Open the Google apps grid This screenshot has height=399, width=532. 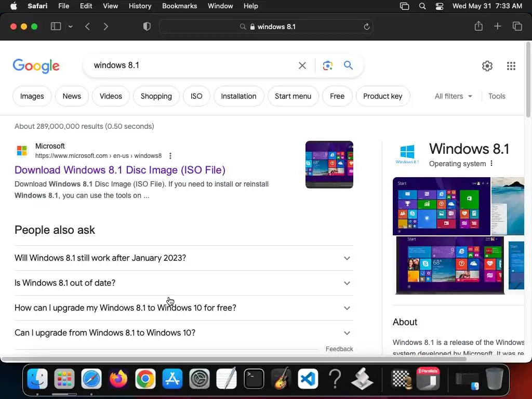pos(511,66)
